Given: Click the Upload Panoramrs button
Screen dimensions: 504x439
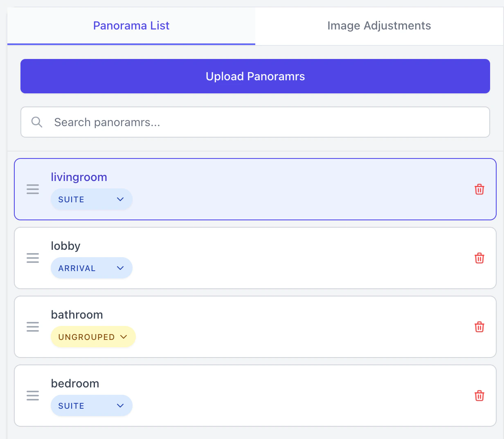Looking at the screenshot, I should 255,76.
